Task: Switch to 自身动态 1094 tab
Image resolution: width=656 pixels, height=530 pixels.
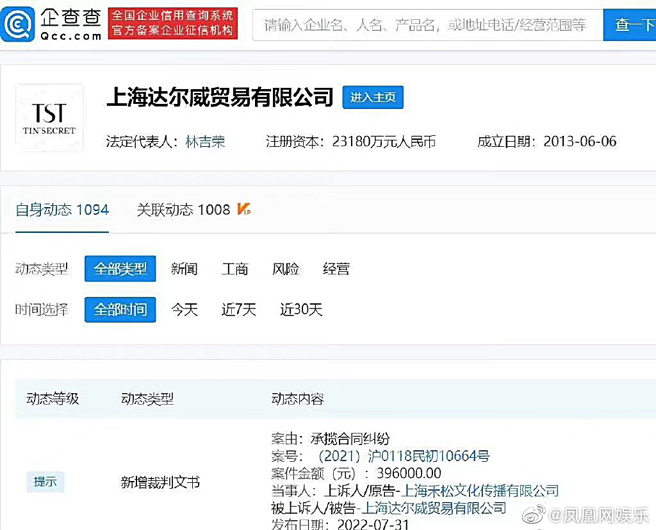Action: [x=62, y=210]
